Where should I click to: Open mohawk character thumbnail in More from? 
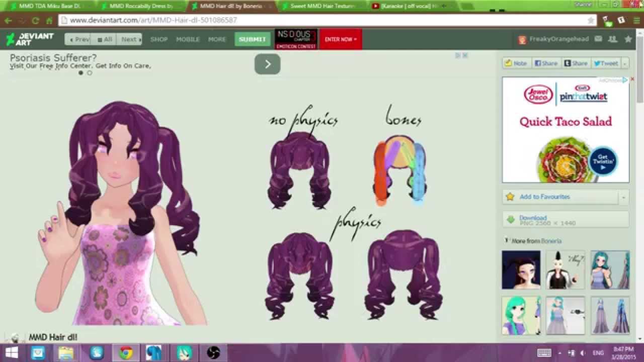[x=566, y=270]
